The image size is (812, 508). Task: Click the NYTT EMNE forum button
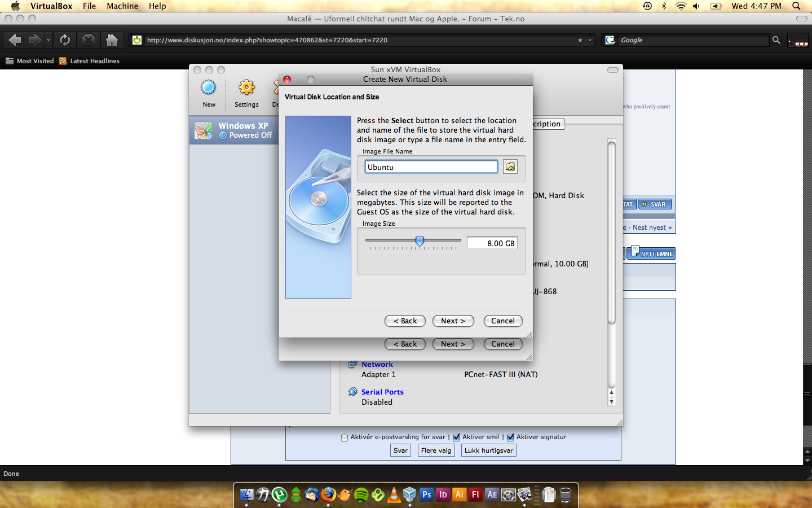(651, 253)
